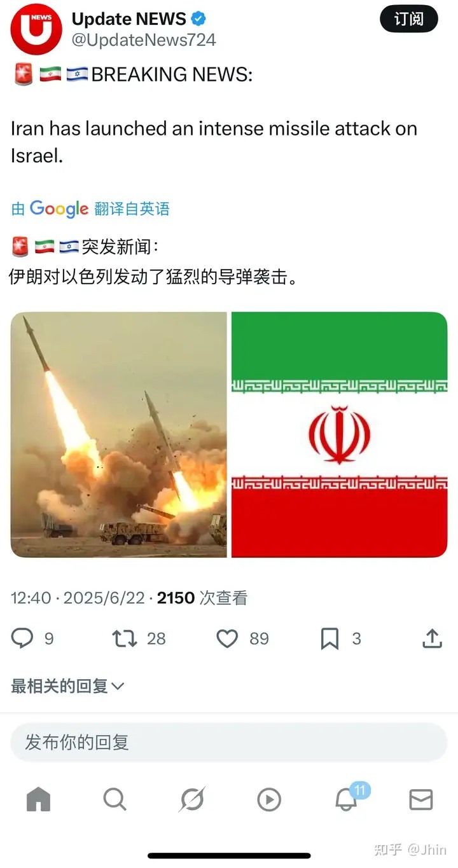Image resolution: width=458 pixels, height=868 pixels.
Task: View the 2150 次查看 count
Action: (x=202, y=598)
